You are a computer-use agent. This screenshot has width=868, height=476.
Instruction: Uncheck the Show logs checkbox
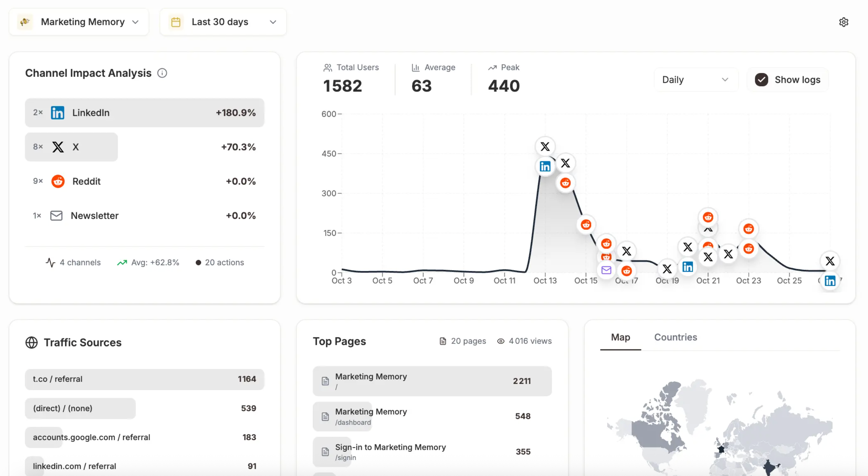pyautogui.click(x=761, y=80)
